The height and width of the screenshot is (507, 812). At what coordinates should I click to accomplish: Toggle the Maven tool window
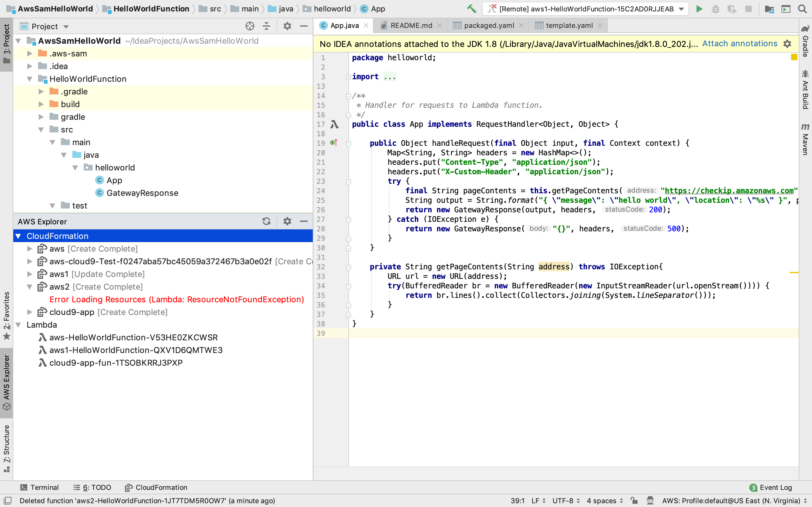click(805, 139)
